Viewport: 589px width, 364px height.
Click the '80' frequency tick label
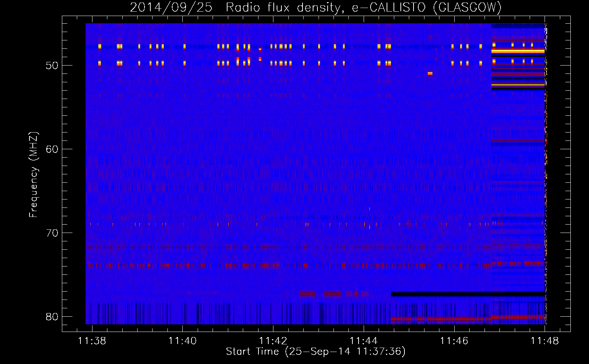coord(52,317)
